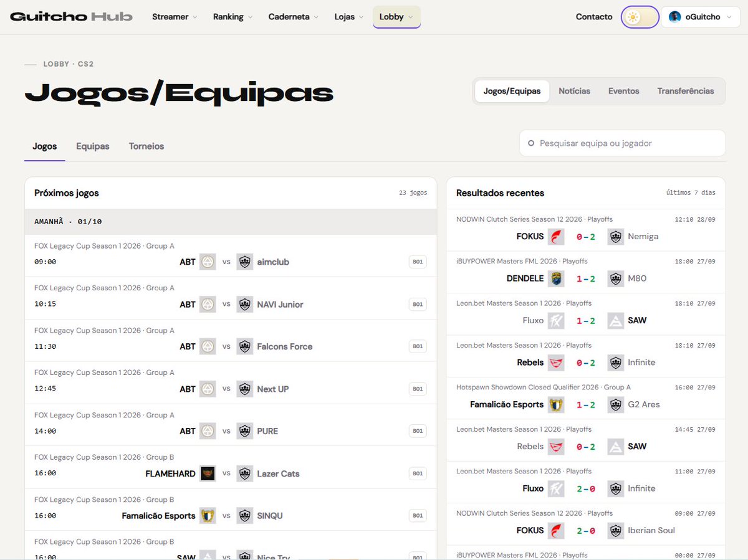The image size is (748, 560).
Task: Open the Contacto link
Action: coord(594,17)
